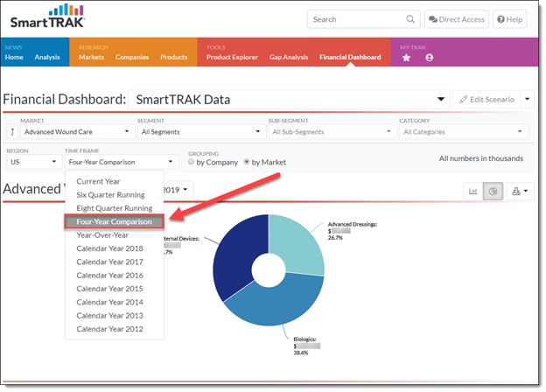
Task: Expand the Edit Scenario arrow menu
Action: click(x=527, y=100)
